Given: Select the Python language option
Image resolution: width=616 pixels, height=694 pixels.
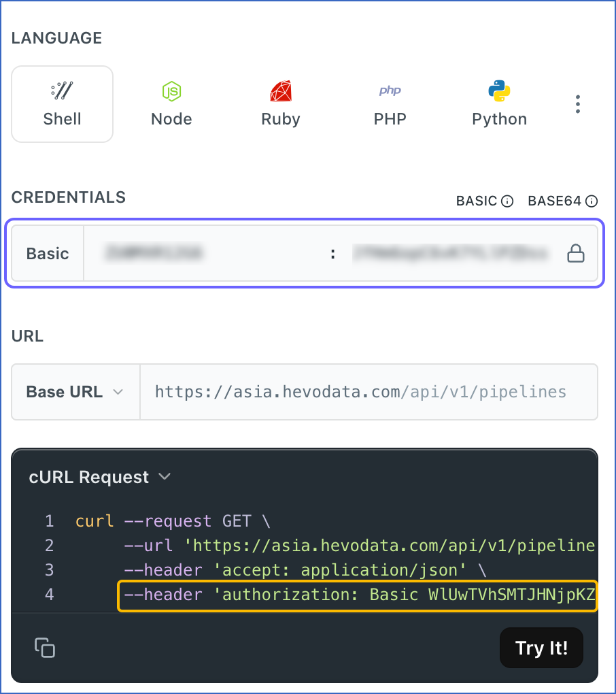Looking at the screenshot, I should (499, 105).
